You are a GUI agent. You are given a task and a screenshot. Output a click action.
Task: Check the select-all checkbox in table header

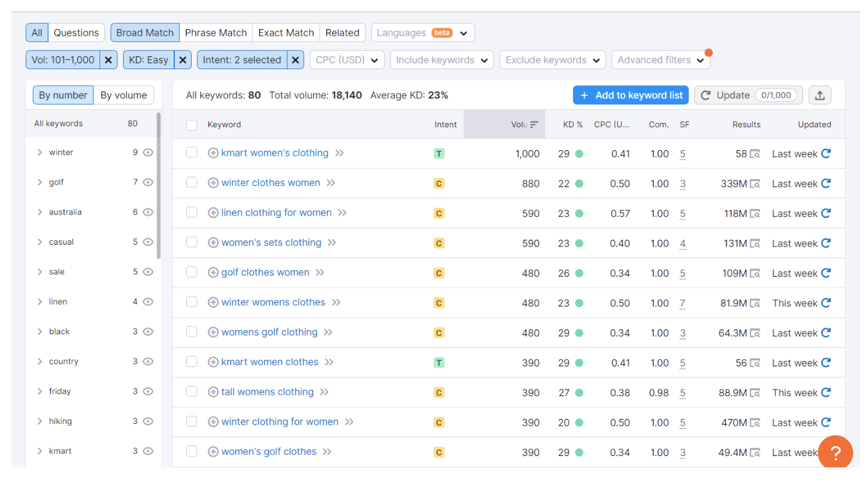pyautogui.click(x=191, y=124)
